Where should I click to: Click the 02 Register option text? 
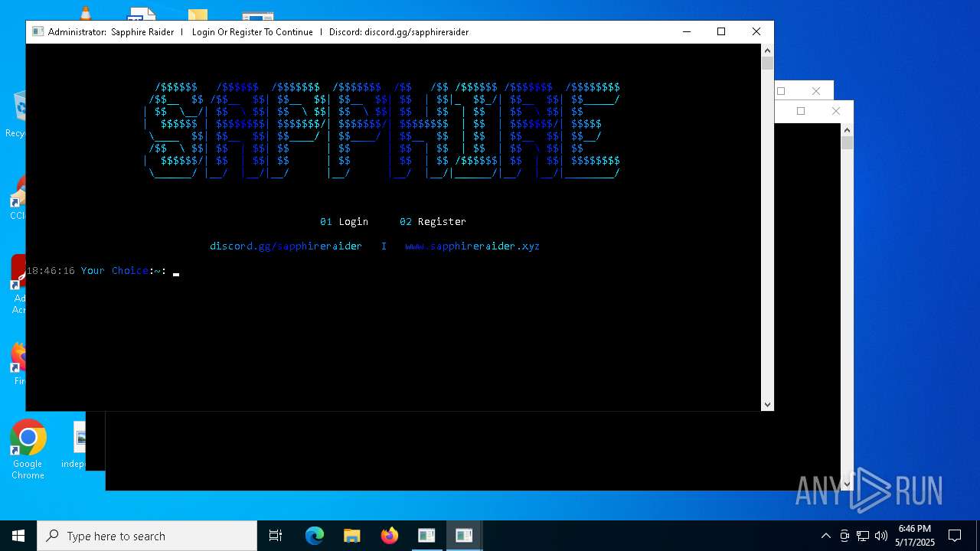(x=433, y=221)
